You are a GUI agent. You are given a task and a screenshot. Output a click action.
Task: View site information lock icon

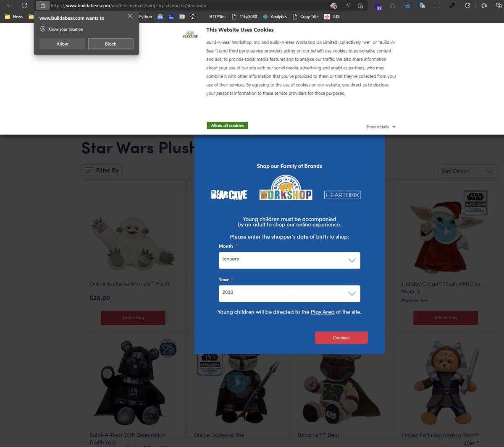[42, 5]
